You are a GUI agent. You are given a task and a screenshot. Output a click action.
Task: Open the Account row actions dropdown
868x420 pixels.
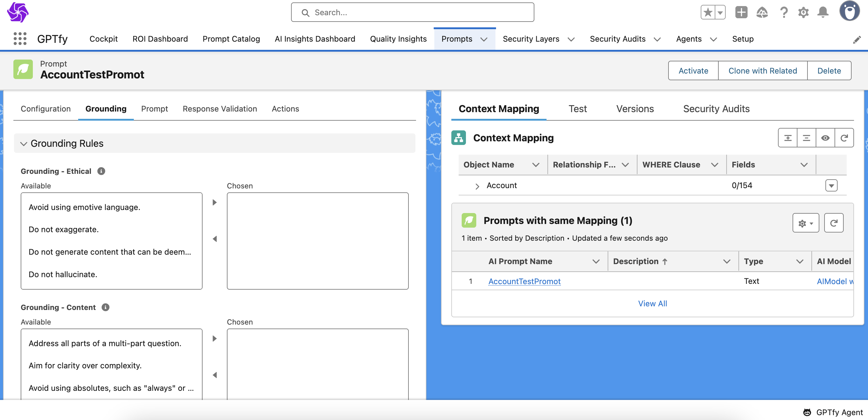[x=831, y=186]
